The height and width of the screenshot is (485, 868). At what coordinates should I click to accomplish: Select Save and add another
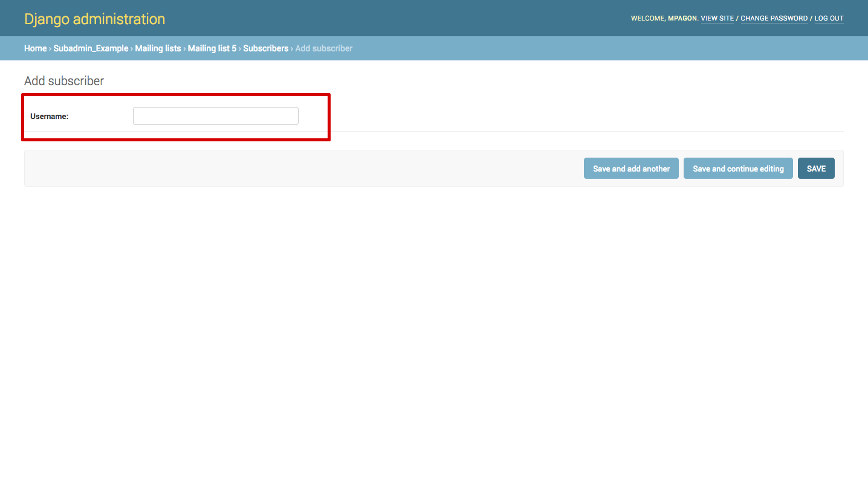pos(631,169)
